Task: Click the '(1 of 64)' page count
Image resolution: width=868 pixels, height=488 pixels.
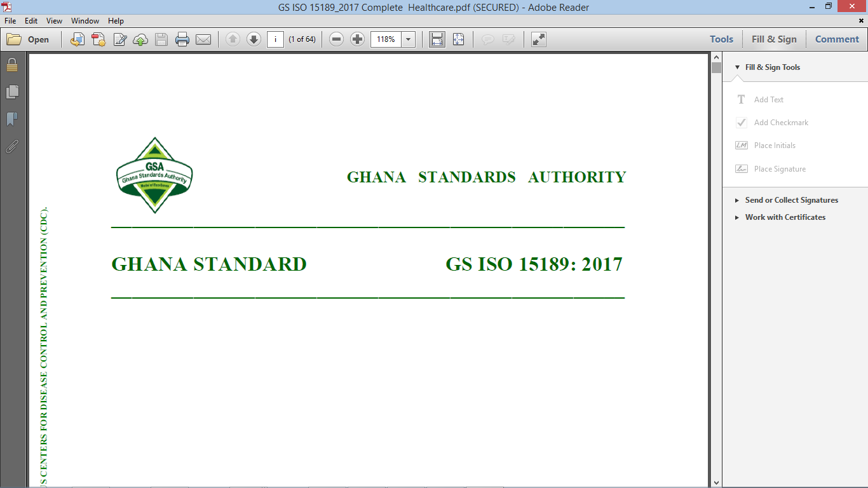Action: click(302, 39)
